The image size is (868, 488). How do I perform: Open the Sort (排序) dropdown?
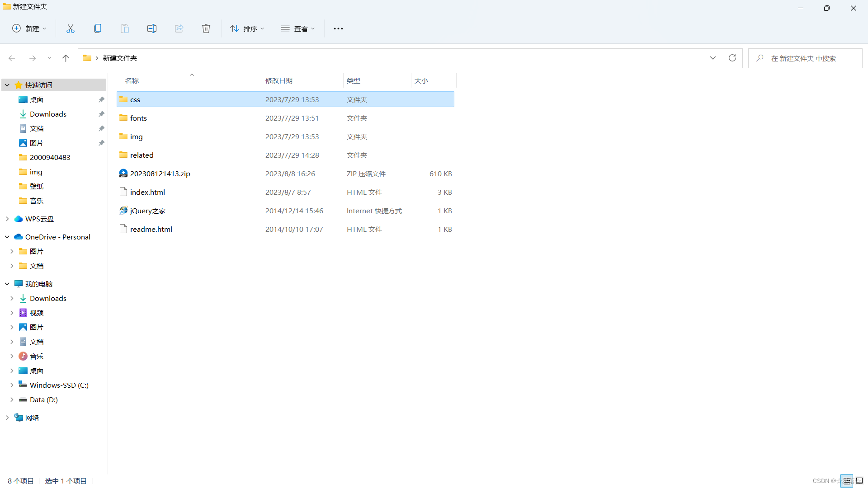point(247,28)
